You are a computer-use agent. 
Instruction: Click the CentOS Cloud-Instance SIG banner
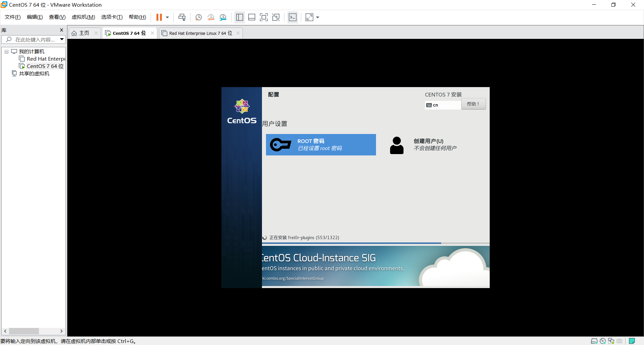click(376, 266)
